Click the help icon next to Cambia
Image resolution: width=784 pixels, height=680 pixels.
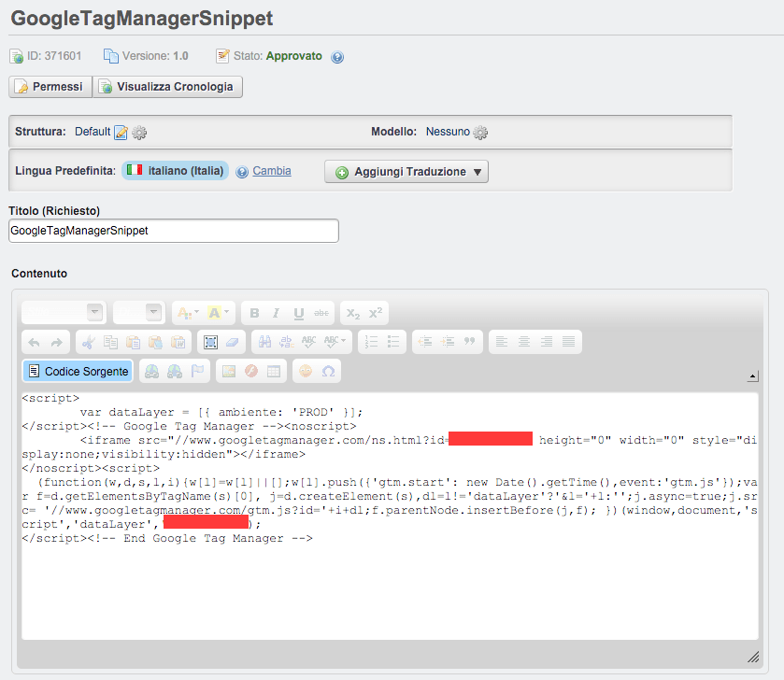[x=242, y=172]
